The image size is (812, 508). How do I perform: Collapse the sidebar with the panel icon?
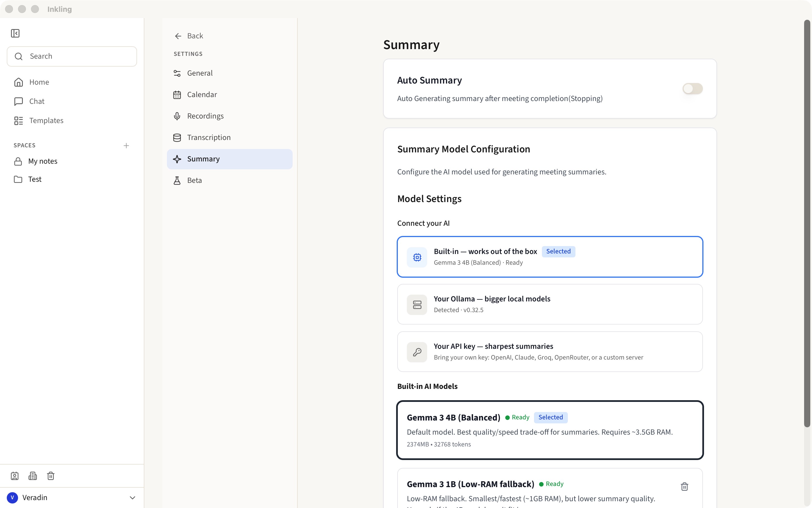point(15,33)
